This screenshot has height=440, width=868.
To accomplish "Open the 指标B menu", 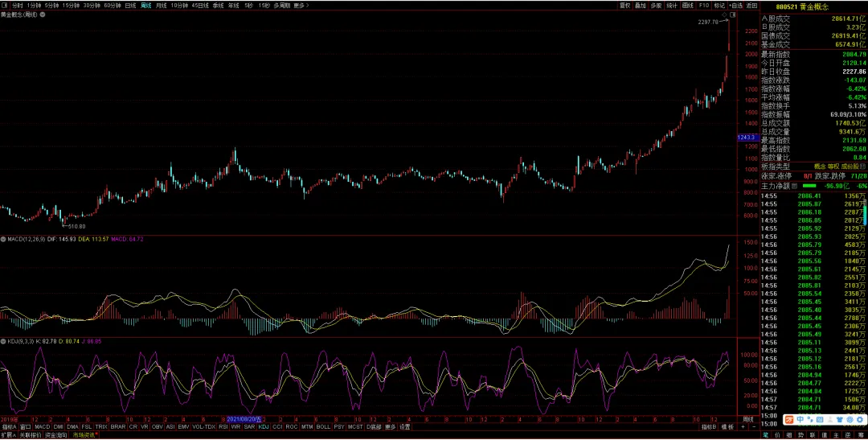I will pyautogui.click(x=709, y=426).
